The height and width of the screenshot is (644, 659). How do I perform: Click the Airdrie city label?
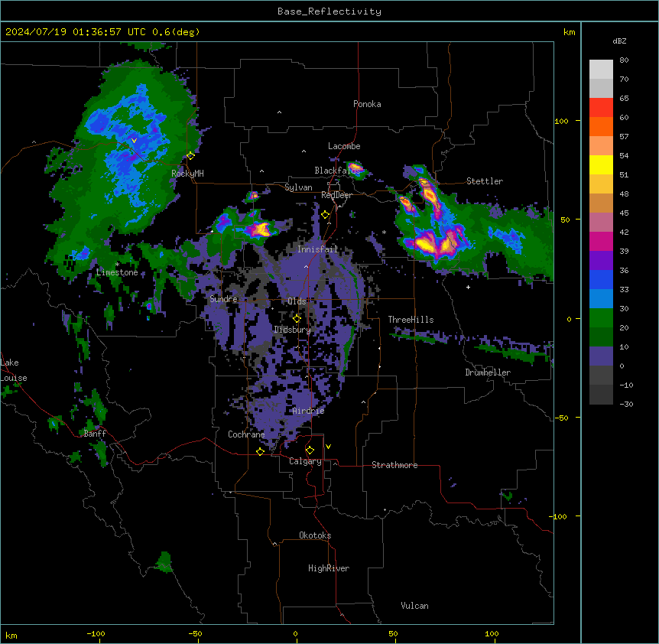(x=308, y=411)
